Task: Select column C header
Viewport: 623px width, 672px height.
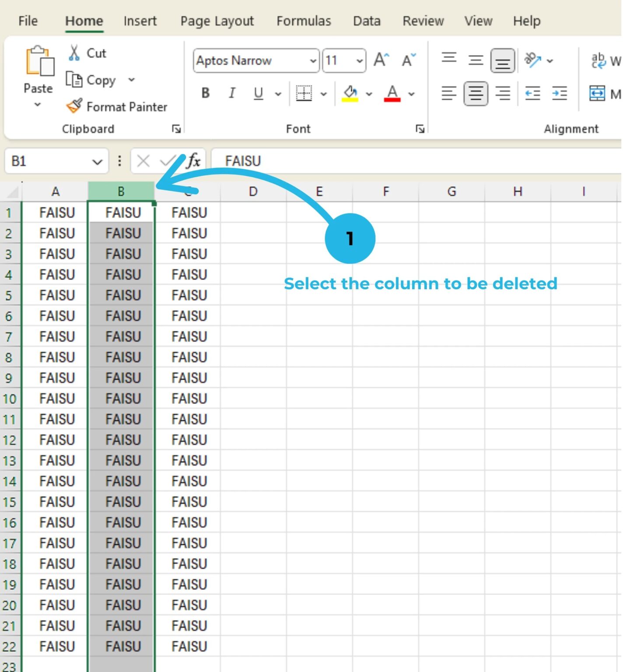Action: click(188, 191)
